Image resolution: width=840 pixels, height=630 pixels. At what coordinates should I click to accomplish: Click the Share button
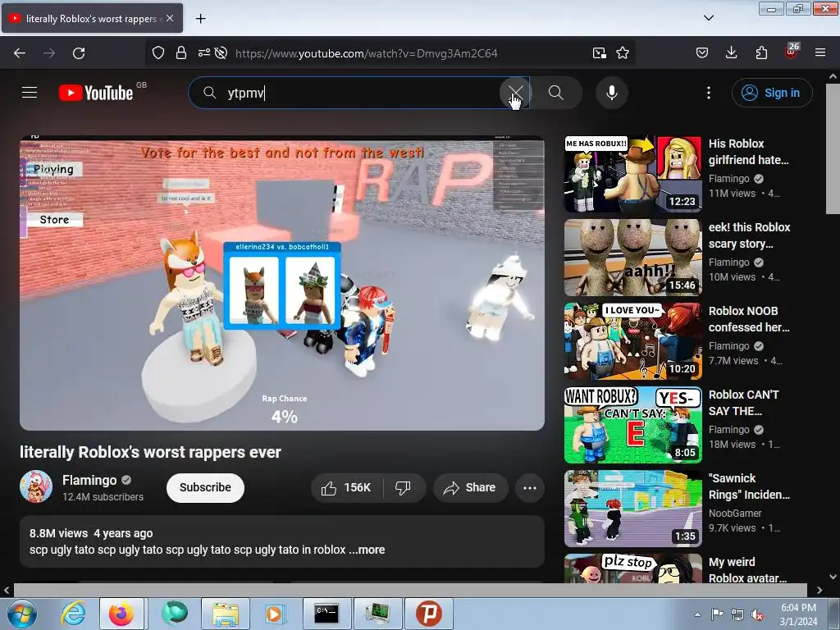[470, 487]
